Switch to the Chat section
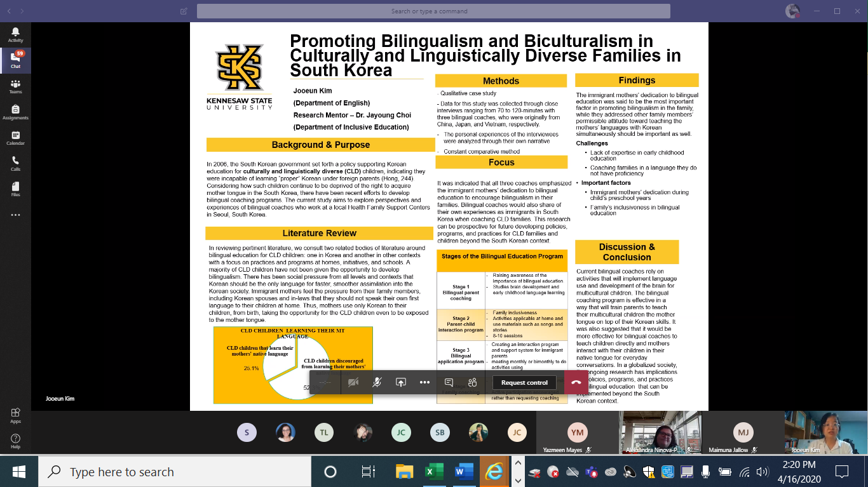Screen dimensions: 868x487 pos(15,60)
